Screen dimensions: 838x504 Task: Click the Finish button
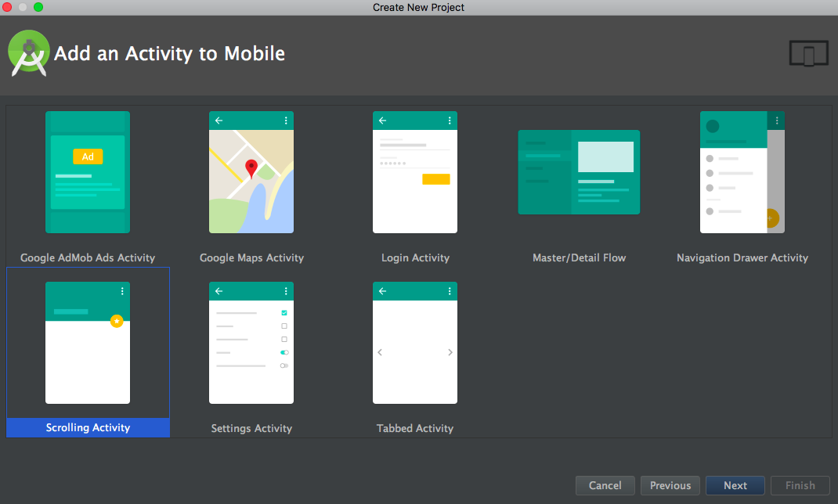(800, 485)
